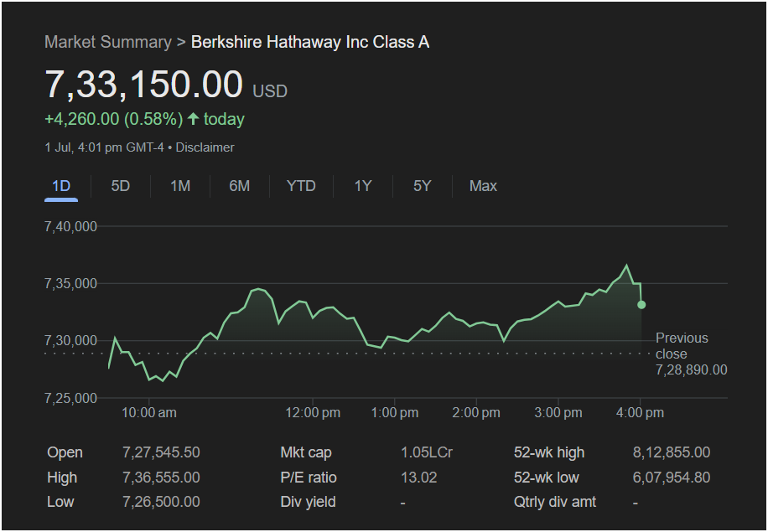Click the 1:00 pm time axis label
Image resolution: width=768 pixels, height=532 pixels.
point(395,412)
